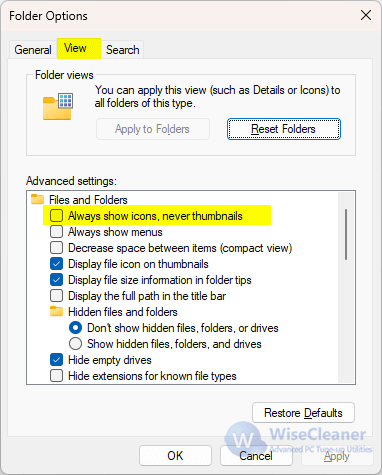
Task: Click the Hidden files and folders label
Action: 123,312
